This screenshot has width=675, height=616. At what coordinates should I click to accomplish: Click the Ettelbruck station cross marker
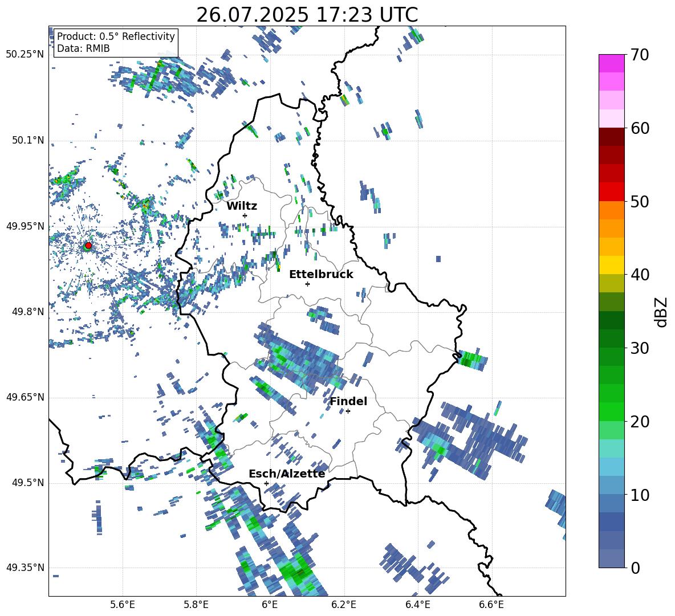pyautogui.click(x=307, y=284)
